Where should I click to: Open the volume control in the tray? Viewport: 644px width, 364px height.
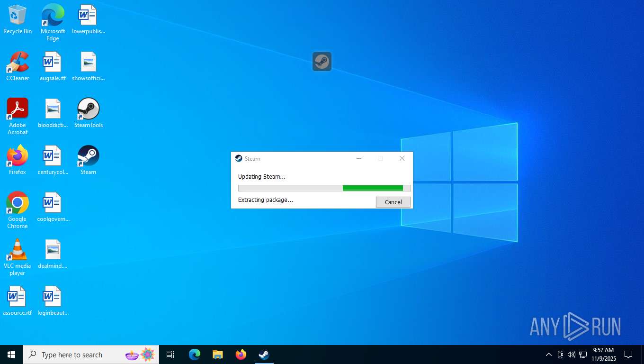[572, 355]
